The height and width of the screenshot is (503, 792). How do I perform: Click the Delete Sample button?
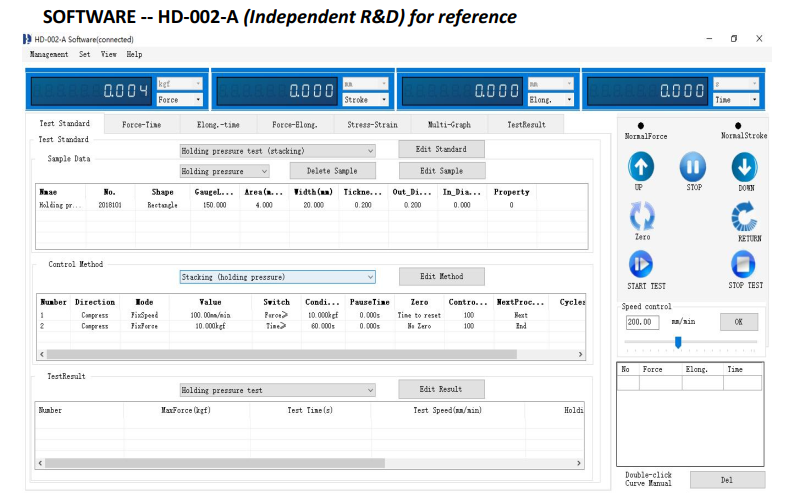pyautogui.click(x=332, y=171)
